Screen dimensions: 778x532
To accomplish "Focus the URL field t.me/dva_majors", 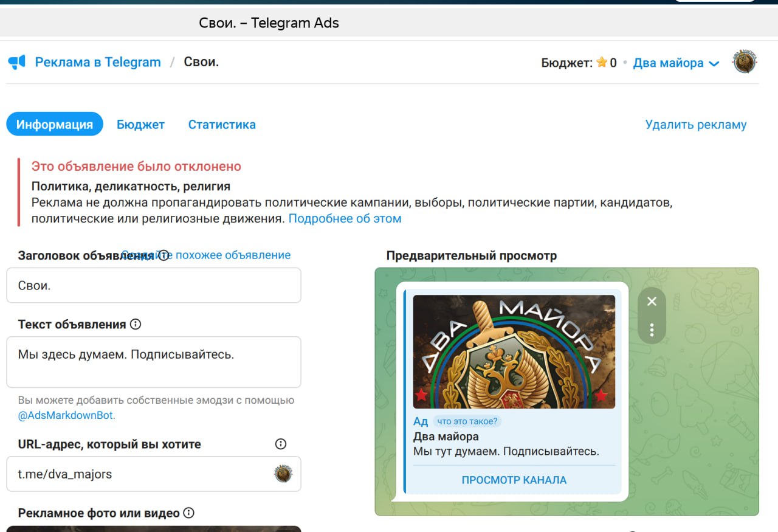I will pyautogui.click(x=154, y=474).
